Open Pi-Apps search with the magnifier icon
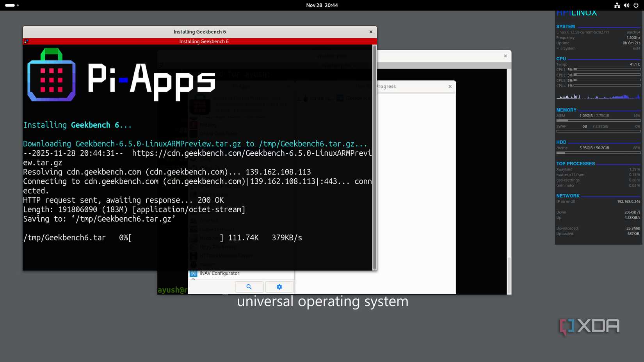This screenshot has height=362, width=644. pos(249,287)
